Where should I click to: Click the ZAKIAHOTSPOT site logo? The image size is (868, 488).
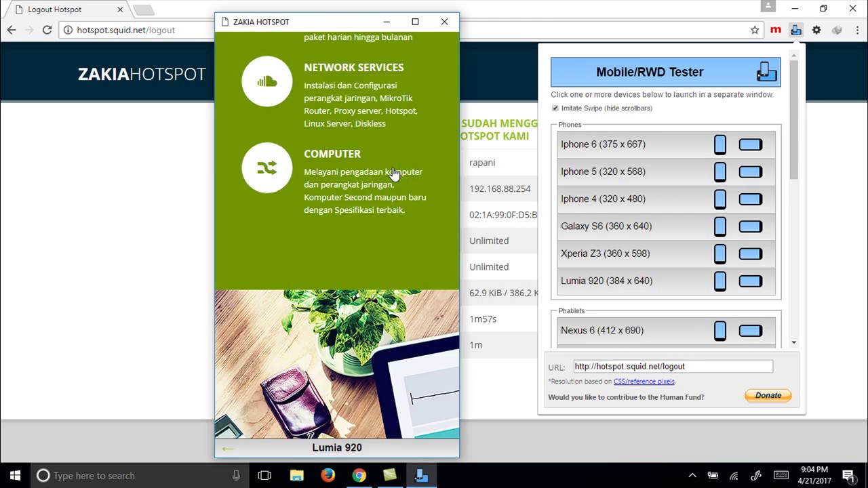point(142,74)
